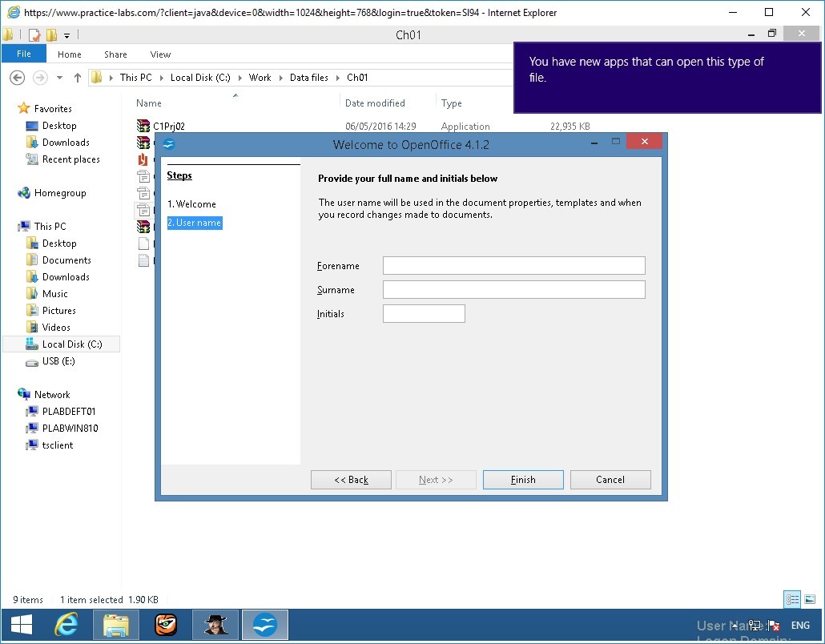Click the Cancel button in OpenOffice wizard
The height and width of the screenshot is (644, 825).
pyautogui.click(x=610, y=479)
